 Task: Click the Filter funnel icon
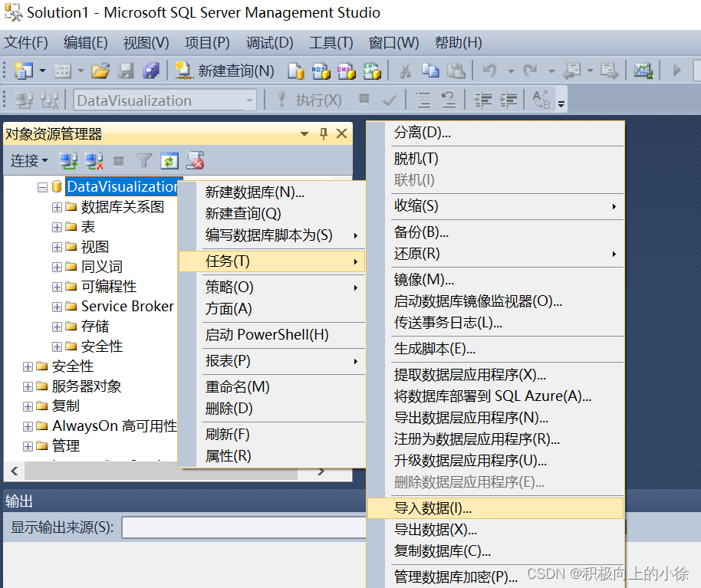143,161
